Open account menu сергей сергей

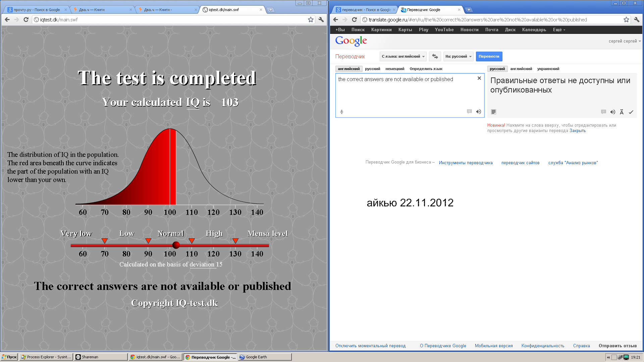click(625, 41)
